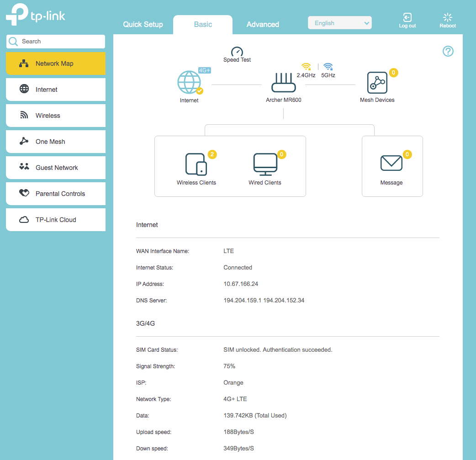Expand the English language dropdown
The image size is (476, 460).
pyautogui.click(x=339, y=22)
